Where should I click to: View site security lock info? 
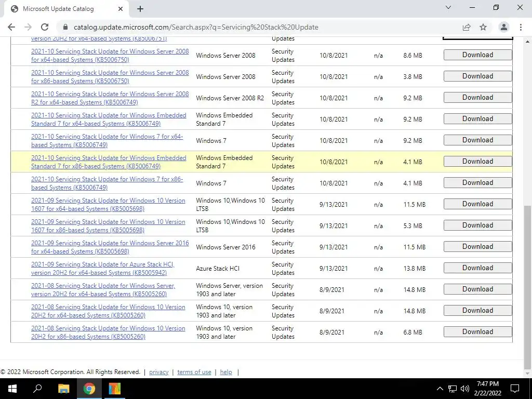point(65,27)
